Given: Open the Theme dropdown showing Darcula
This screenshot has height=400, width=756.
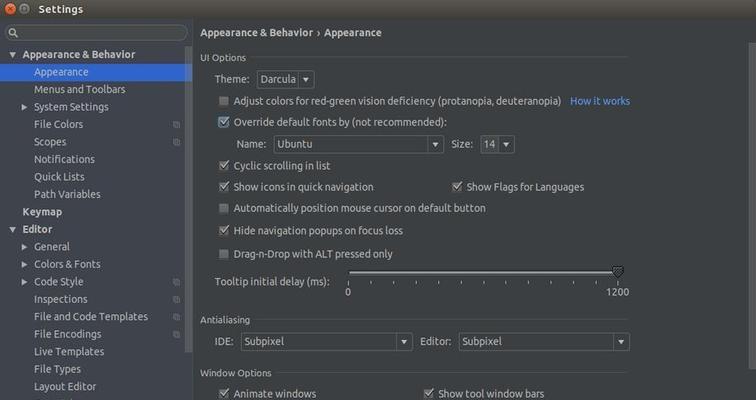Looking at the screenshot, I should pyautogui.click(x=285, y=80).
